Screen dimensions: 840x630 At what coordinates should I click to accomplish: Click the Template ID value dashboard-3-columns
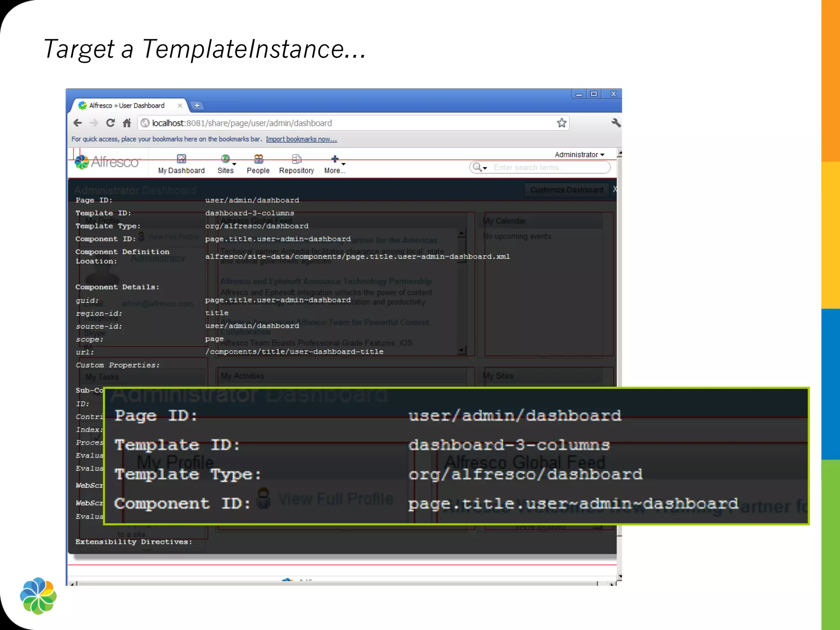[x=250, y=213]
